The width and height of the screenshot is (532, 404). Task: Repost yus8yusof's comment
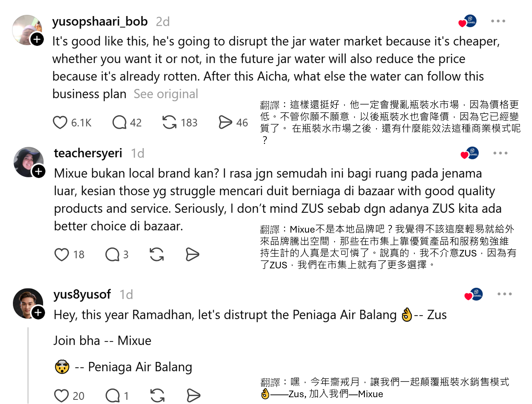[157, 396]
